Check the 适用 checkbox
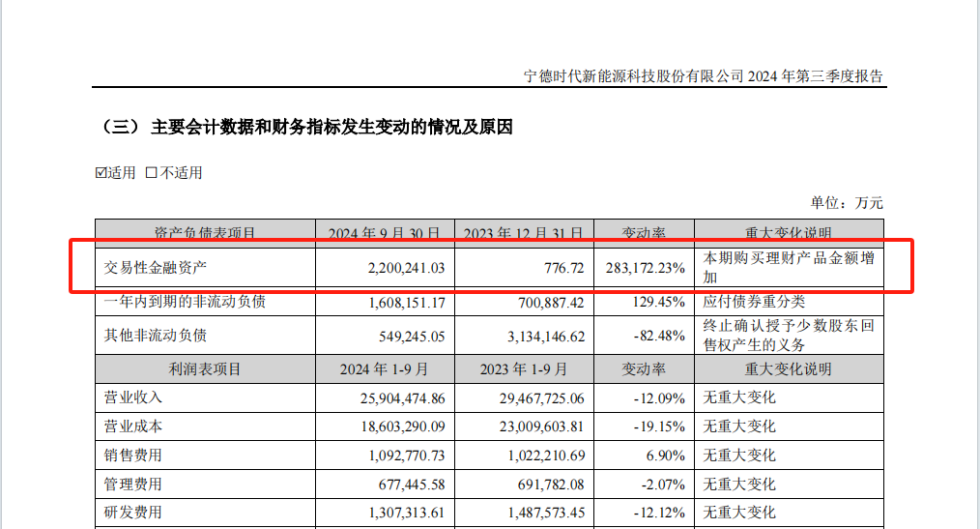The width and height of the screenshot is (980, 529). tap(101, 173)
